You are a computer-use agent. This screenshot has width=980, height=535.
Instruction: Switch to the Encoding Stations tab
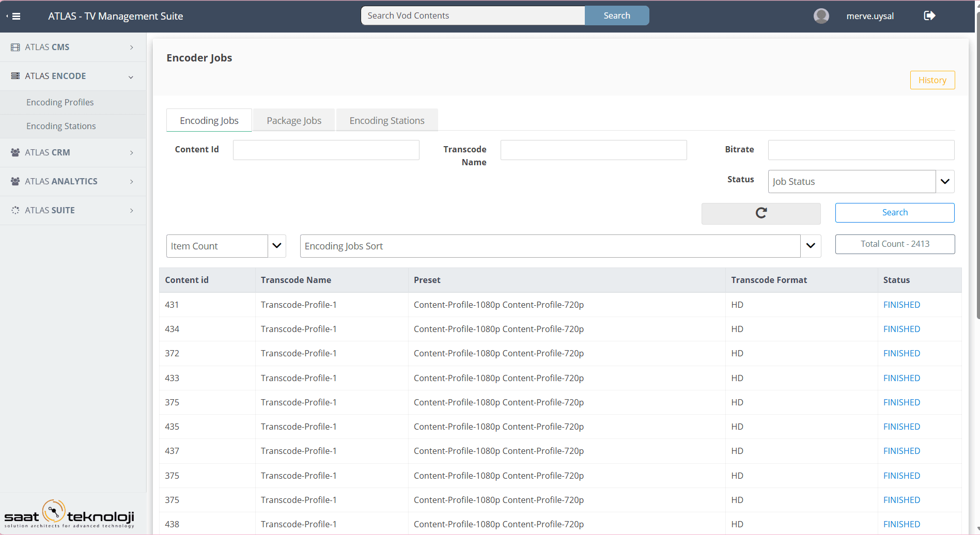(387, 120)
